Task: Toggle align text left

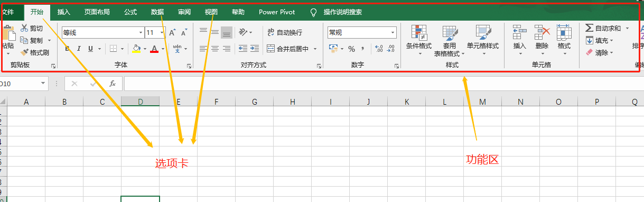Action: (203, 49)
